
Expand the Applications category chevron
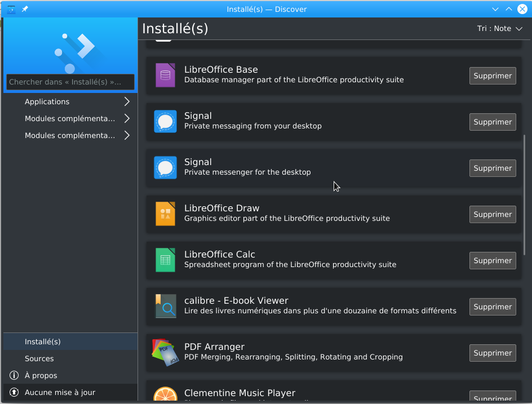coord(127,101)
